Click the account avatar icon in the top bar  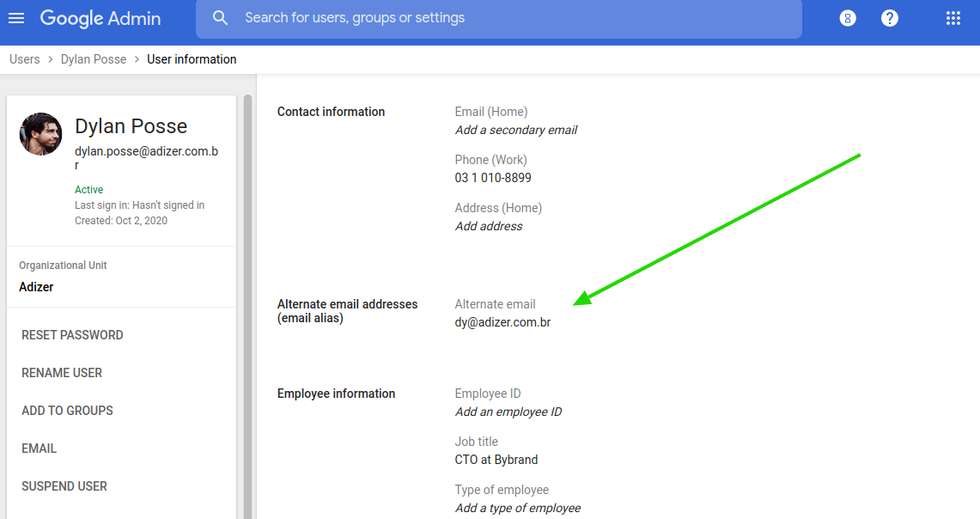tap(848, 17)
